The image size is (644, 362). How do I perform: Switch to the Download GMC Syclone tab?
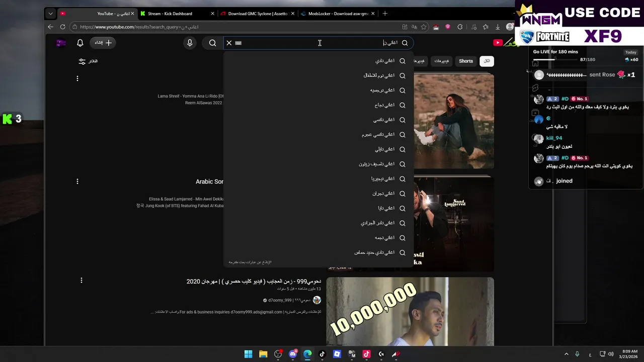pyautogui.click(x=258, y=14)
